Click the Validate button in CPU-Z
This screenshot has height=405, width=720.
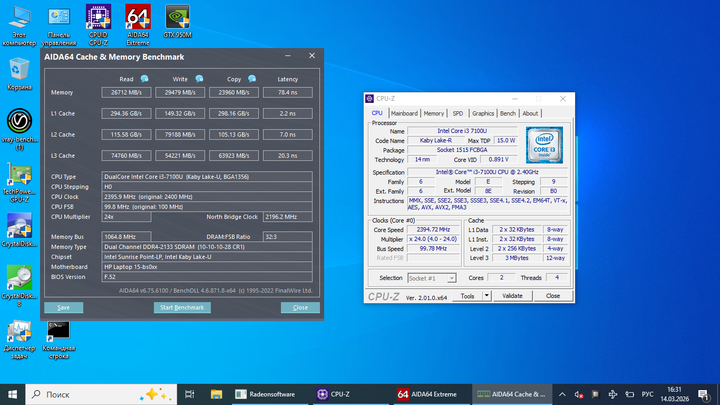tap(512, 296)
